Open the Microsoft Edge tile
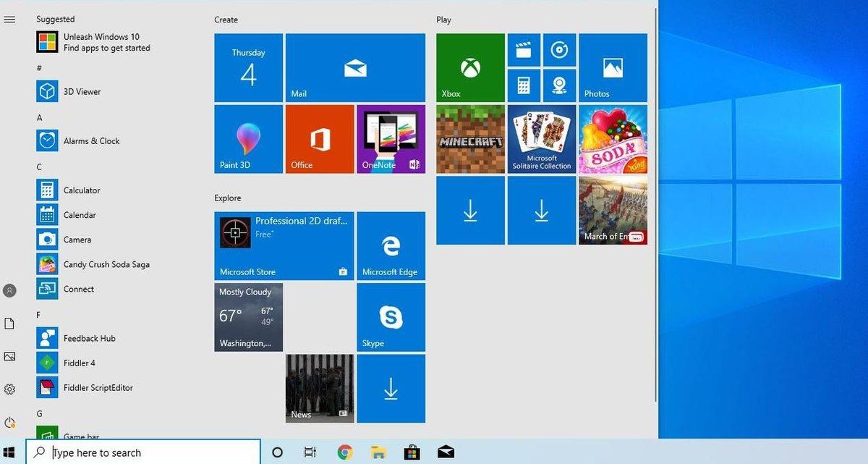The image size is (868, 464). pos(391,245)
